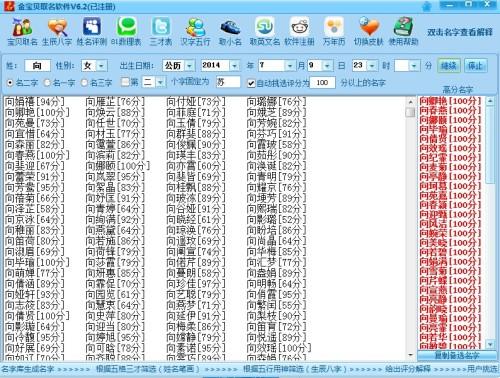
Task: Open the 三才表 icon
Action: pos(161,32)
